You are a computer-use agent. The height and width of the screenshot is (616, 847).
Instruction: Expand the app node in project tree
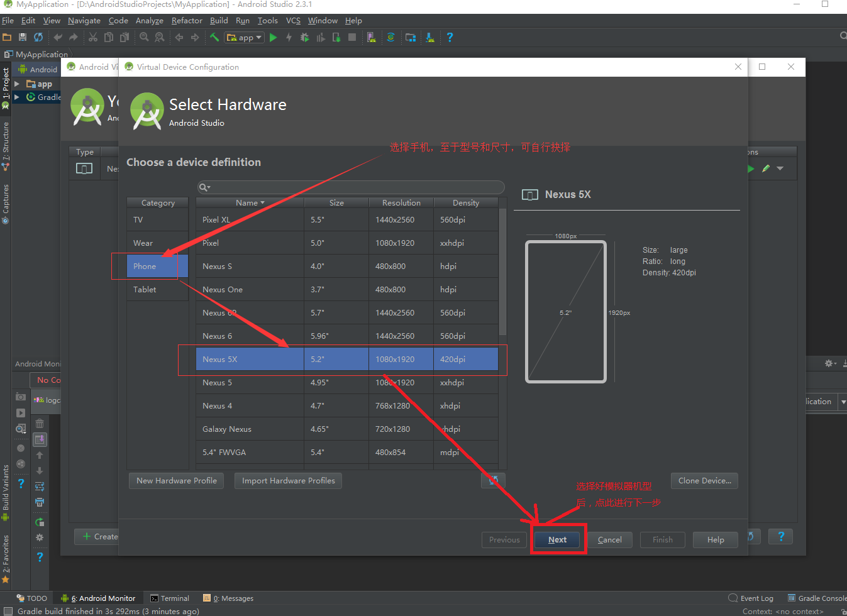pos(18,84)
